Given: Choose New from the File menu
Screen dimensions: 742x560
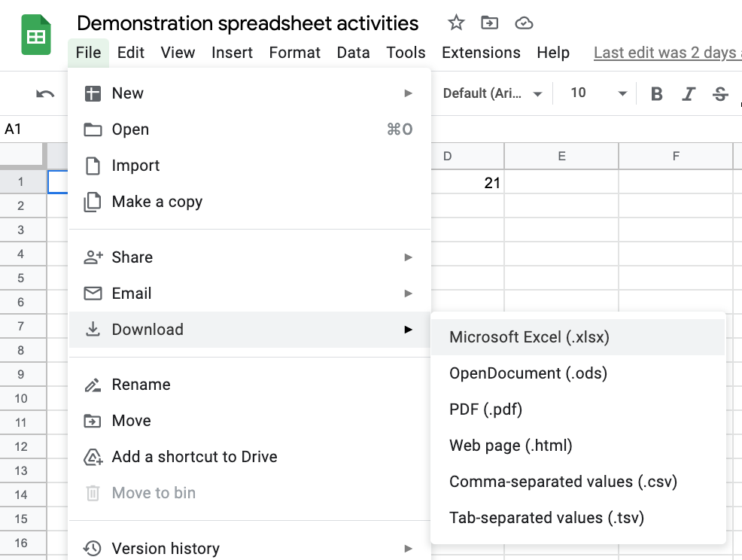Looking at the screenshot, I should tap(249, 93).
